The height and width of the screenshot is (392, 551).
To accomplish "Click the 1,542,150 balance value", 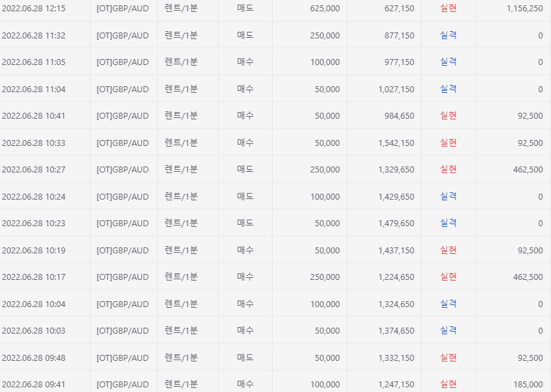I will 397,143.
